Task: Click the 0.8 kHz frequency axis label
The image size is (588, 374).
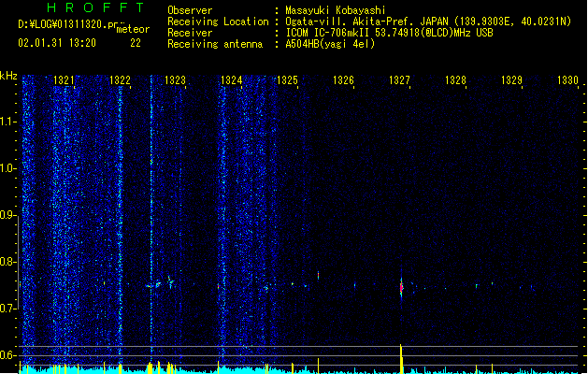Action: (7, 262)
